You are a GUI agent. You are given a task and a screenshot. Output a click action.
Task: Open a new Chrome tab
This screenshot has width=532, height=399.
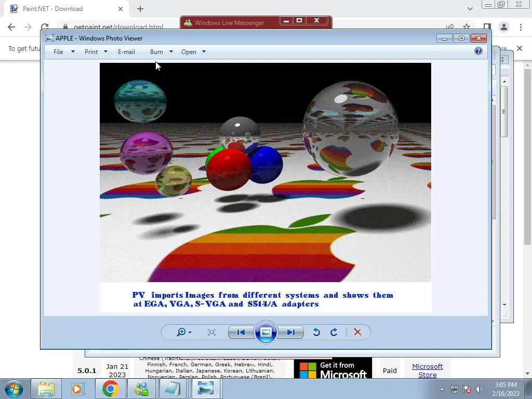pos(140,9)
